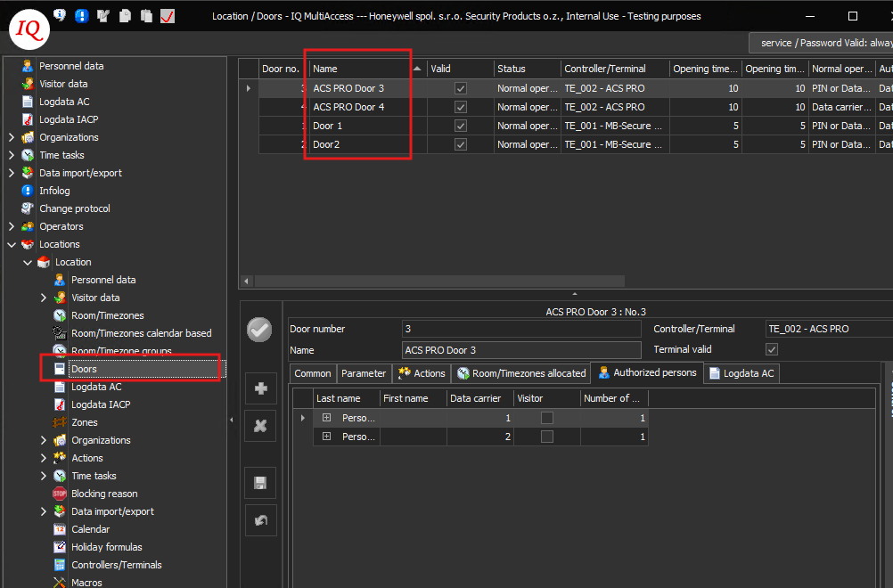Switch to the Parameter tab
Image resolution: width=893 pixels, height=588 pixels.
tap(364, 373)
